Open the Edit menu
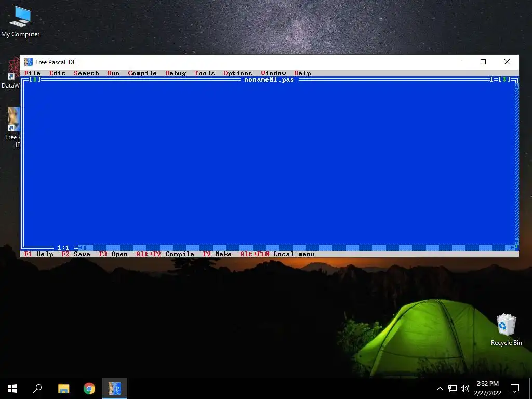532x399 pixels. 57,73
